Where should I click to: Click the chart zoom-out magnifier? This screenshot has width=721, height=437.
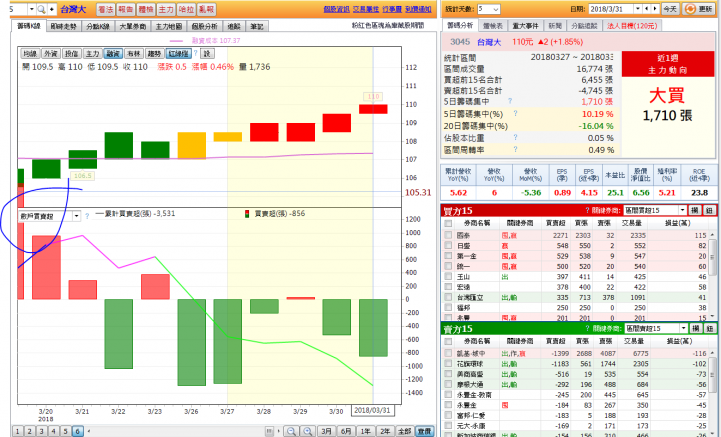coord(292,431)
